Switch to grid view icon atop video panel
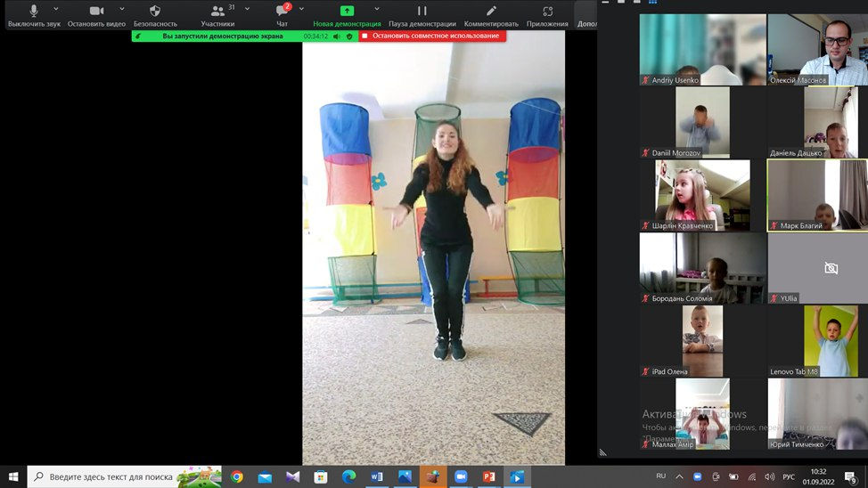The width and height of the screenshot is (868, 488). point(652,2)
